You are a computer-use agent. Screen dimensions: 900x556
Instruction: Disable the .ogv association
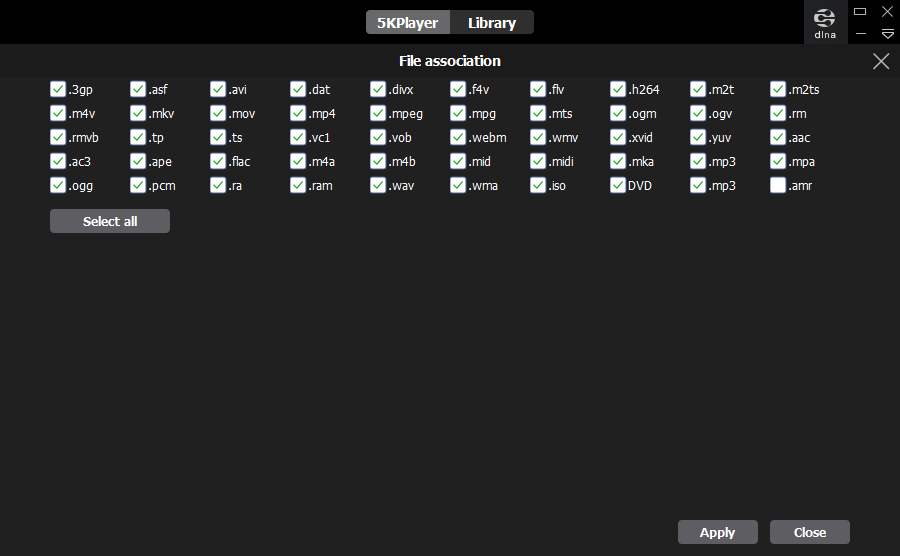(x=698, y=113)
